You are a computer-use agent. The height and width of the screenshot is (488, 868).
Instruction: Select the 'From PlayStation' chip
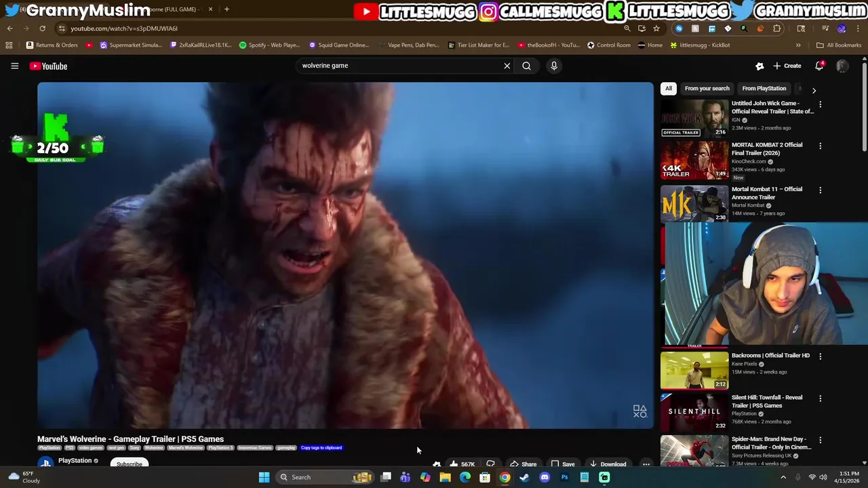[x=764, y=88]
